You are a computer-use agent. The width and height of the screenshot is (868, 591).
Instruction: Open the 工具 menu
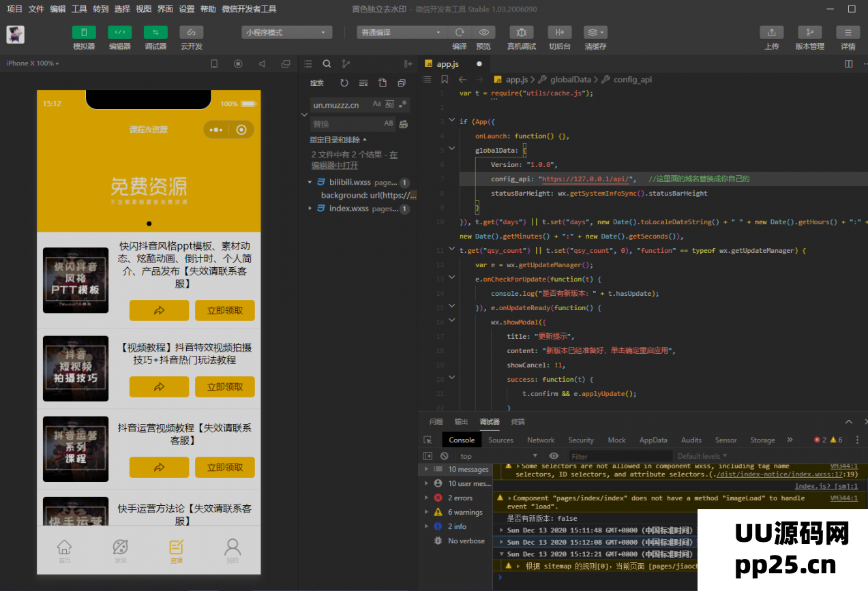tap(79, 9)
